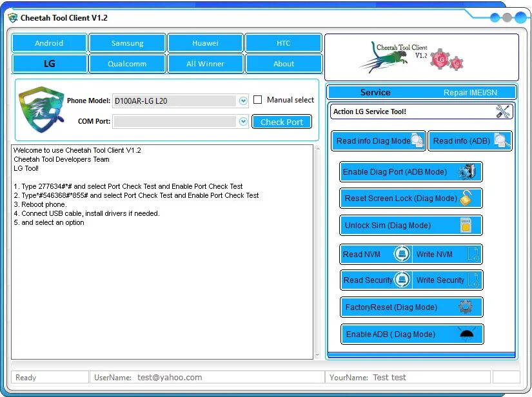
Task: Select the LG tab
Action: tap(49, 63)
